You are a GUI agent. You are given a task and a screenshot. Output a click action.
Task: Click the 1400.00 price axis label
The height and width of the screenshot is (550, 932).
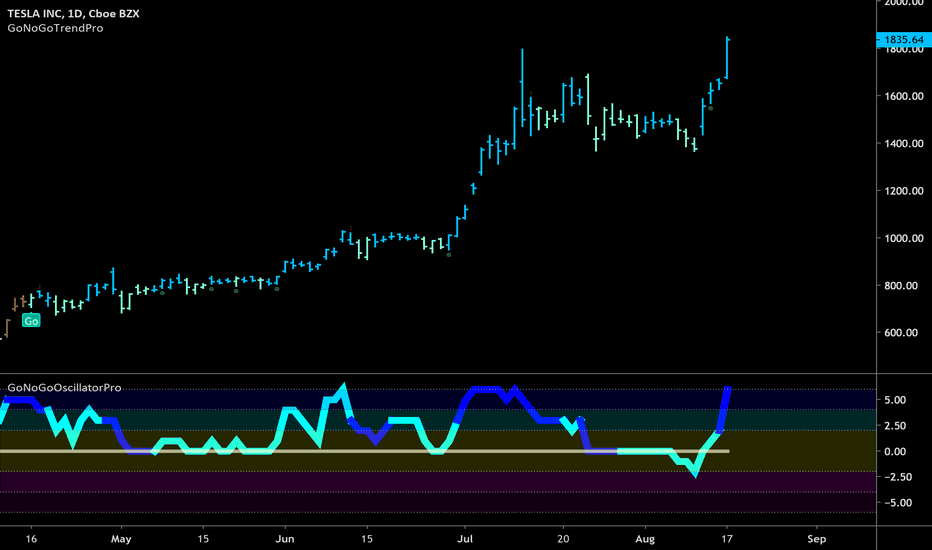point(903,143)
